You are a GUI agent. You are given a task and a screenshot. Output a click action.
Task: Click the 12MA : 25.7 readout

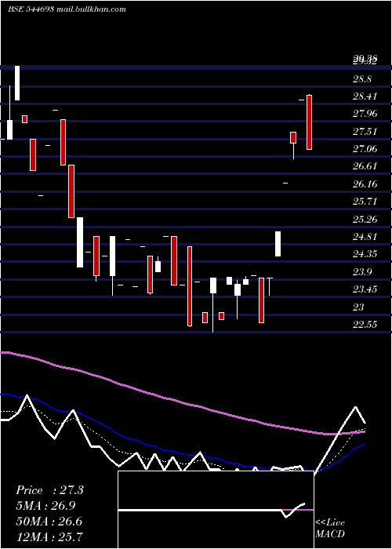pos(49,536)
